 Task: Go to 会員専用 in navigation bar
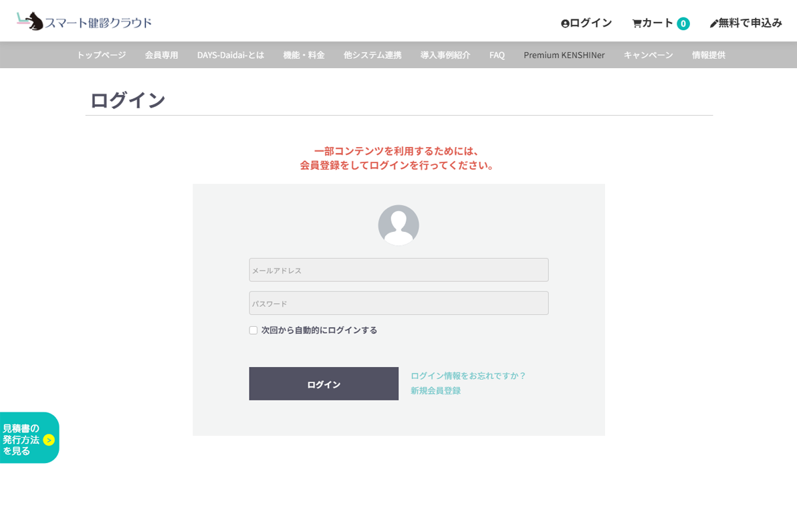click(161, 55)
